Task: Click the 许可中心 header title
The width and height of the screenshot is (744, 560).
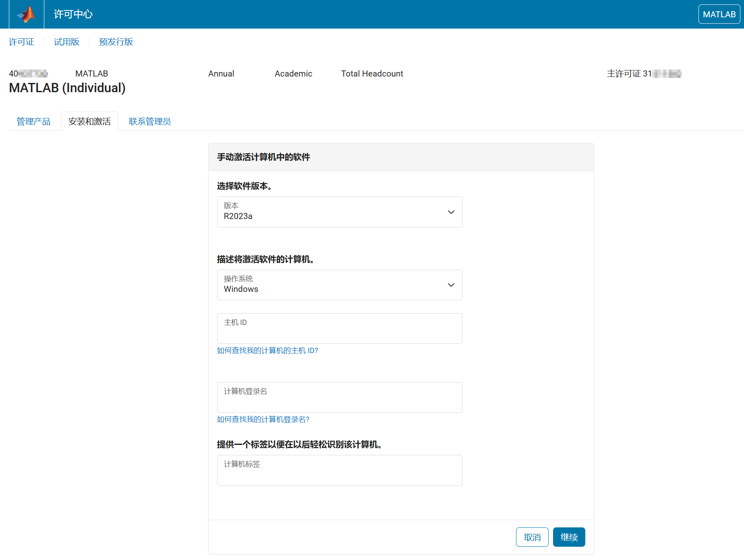Action: coord(73,14)
